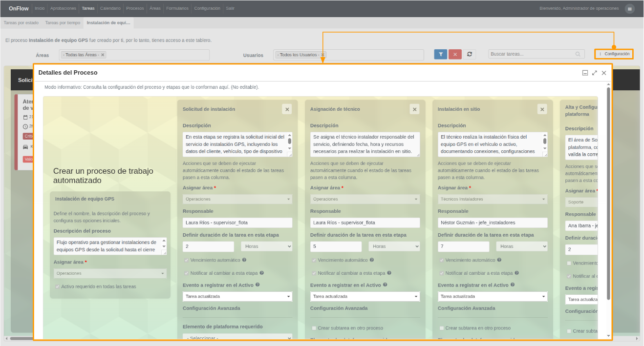Toggle Notificar al cambiar in Asignación de técnico
Image resolution: width=644 pixels, height=346 pixels.
(314, 273)
